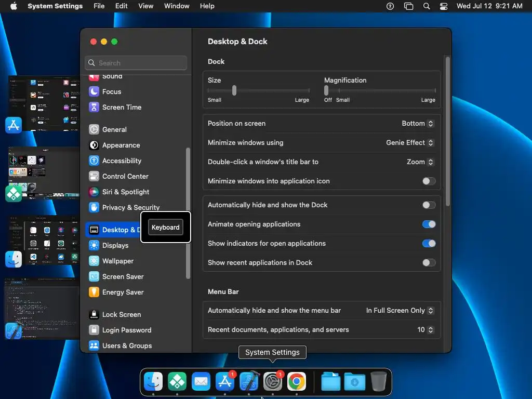Select Xcode window thumbnail in Stage Manager
This screenshot has width=532, height=399.
click(x=43, y=309)
